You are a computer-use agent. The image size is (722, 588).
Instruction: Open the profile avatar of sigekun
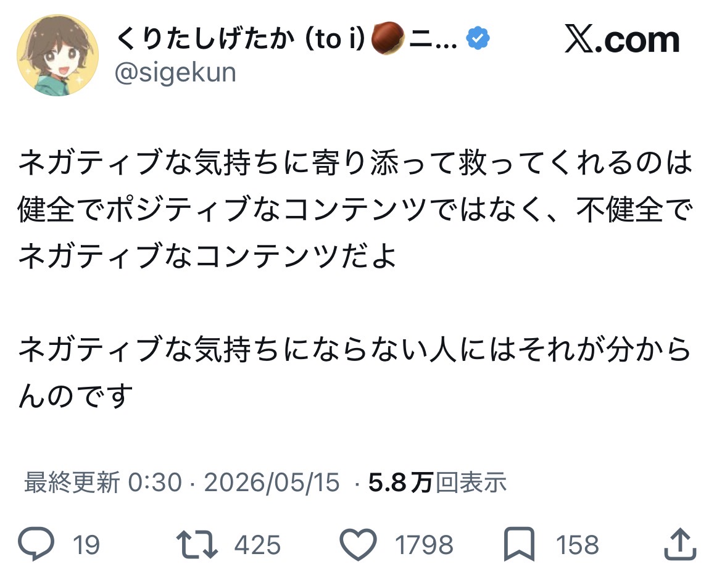coord(57,56)
